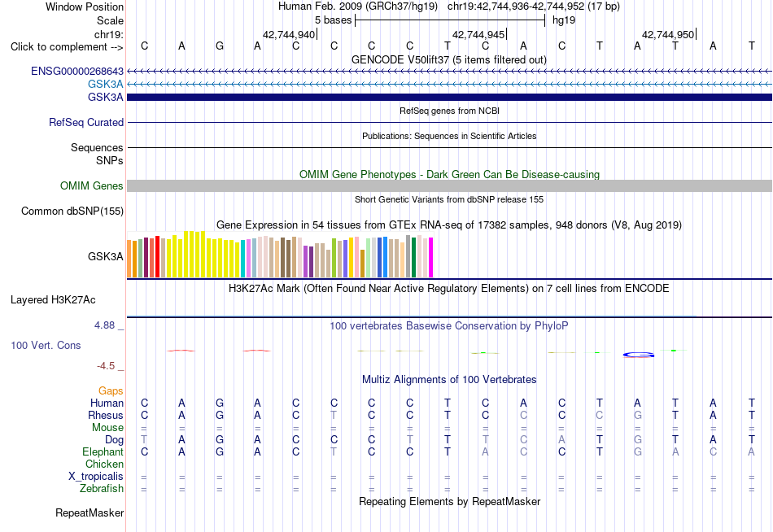Click the bright red bar in GTEx chart

click(157, 256)
